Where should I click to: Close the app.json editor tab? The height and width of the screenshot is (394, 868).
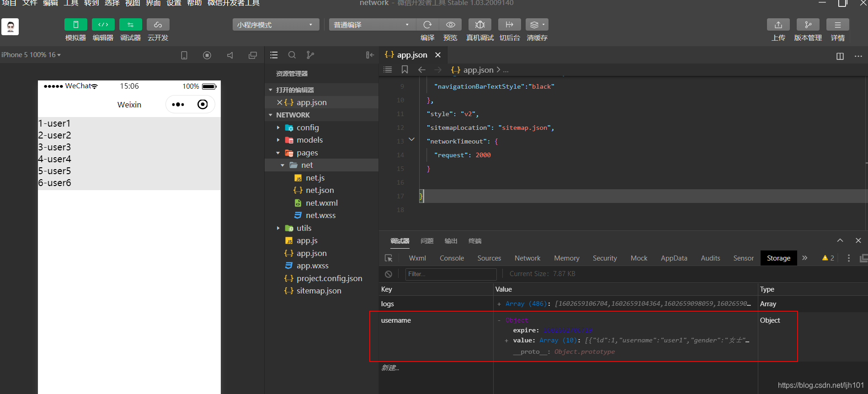click(438, 55)
